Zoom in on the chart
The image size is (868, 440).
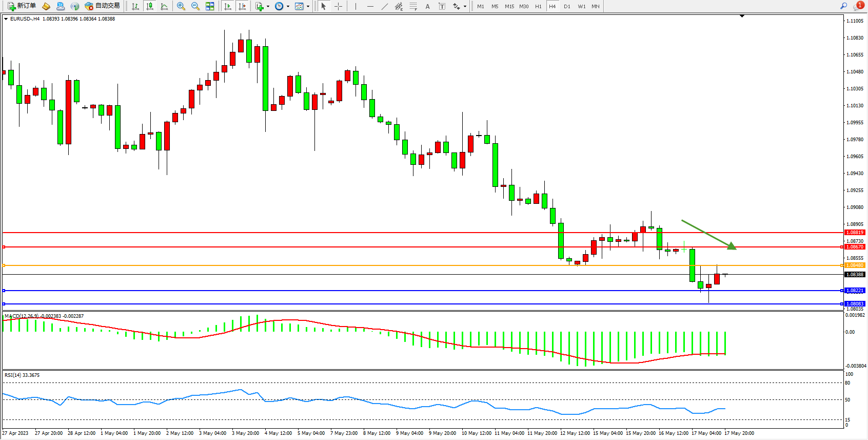pyautogui.click(x=181, y=6)
